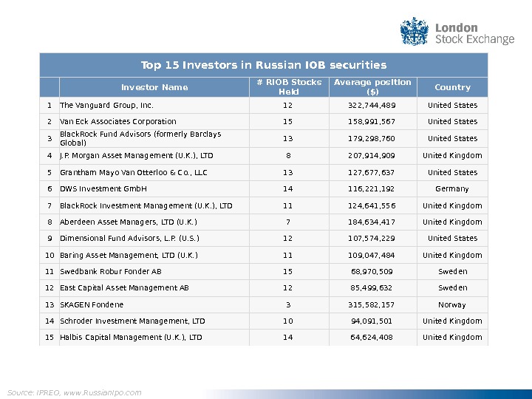
Task: Click 'United States' in the Vanguard row
Action: click(453, 105)
